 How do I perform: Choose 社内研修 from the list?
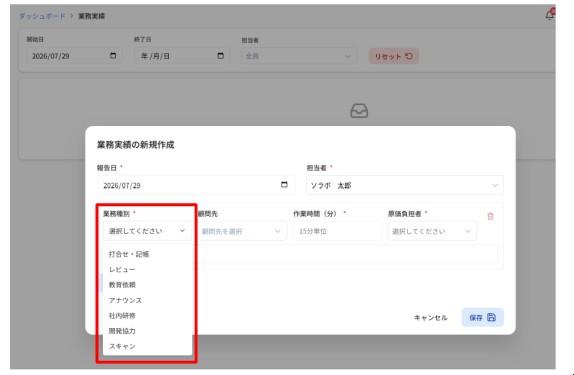(x=147, y=316)
